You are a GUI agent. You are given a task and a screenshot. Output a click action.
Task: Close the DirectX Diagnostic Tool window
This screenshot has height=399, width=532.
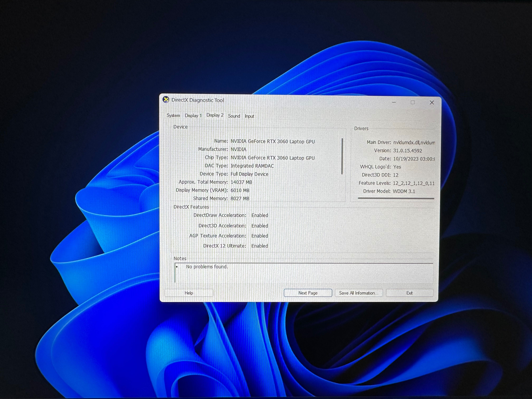pos(432,103)
